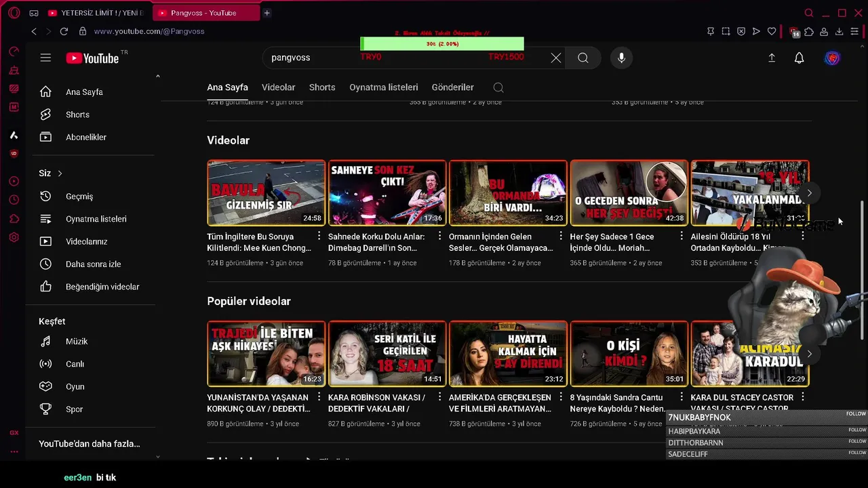Open the O KİŞİ KİMDİ thumbnail
868x488 pixels.
[629, 353]
